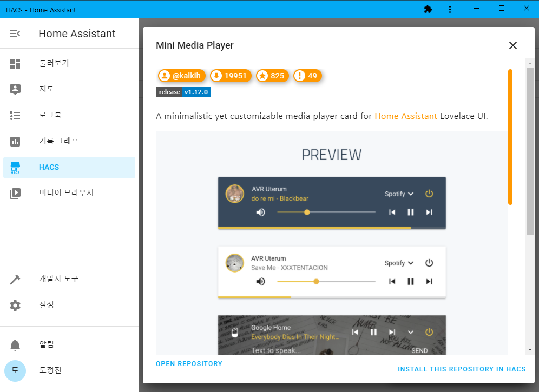Screen dimensions: 539x392
Task: Click the Save Me album art thumbnail
Action: tap(235, 263)
